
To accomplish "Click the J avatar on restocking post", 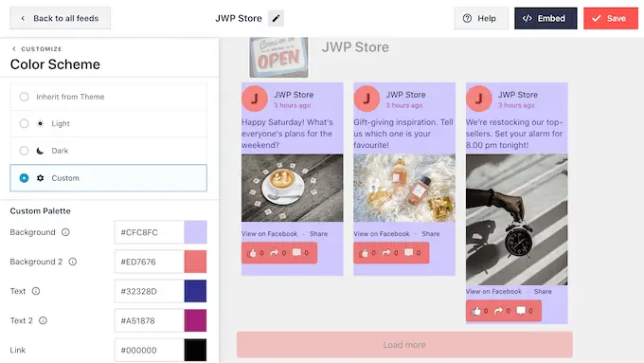I will (479, 99).
